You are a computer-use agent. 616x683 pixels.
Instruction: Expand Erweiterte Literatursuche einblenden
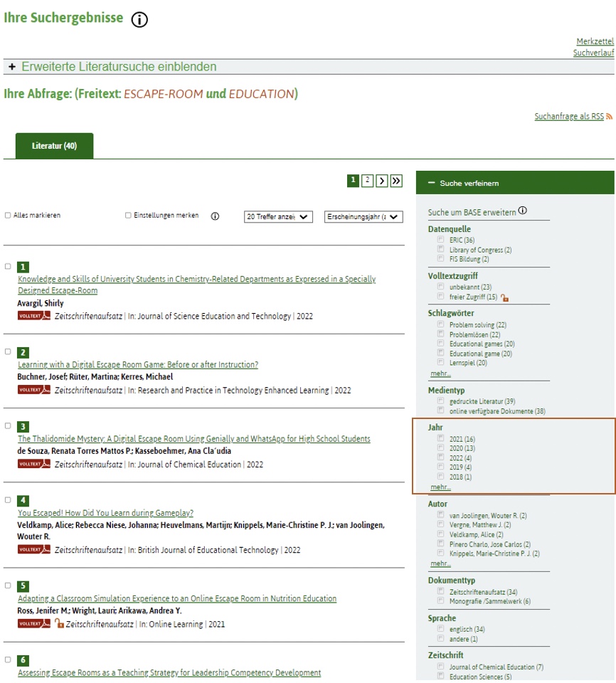(x=114, y=67)
